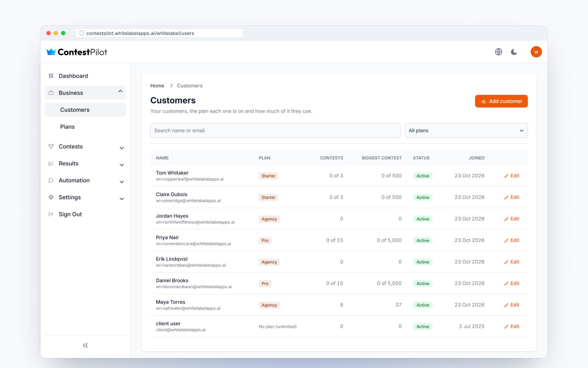Click the Contests trophy icon
The height and width of the screenshot is (368, 588).
(x=51, y=146)
